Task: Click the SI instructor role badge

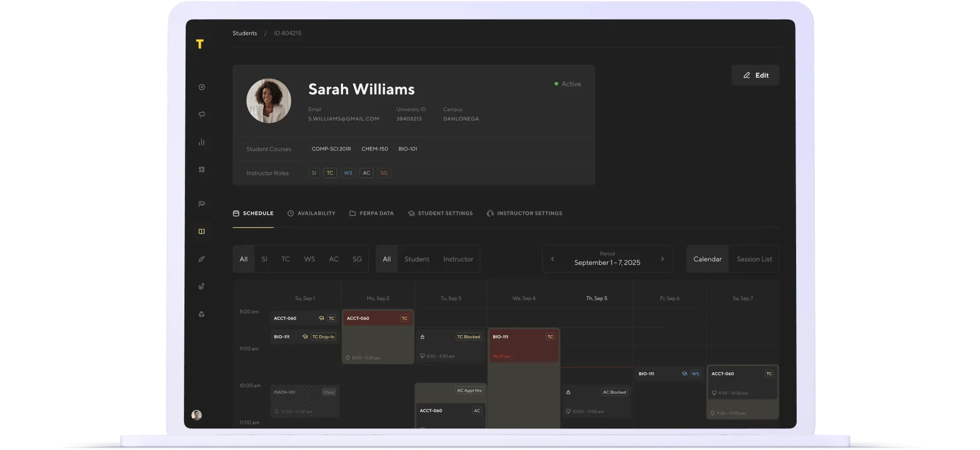Action: [314, 173]
